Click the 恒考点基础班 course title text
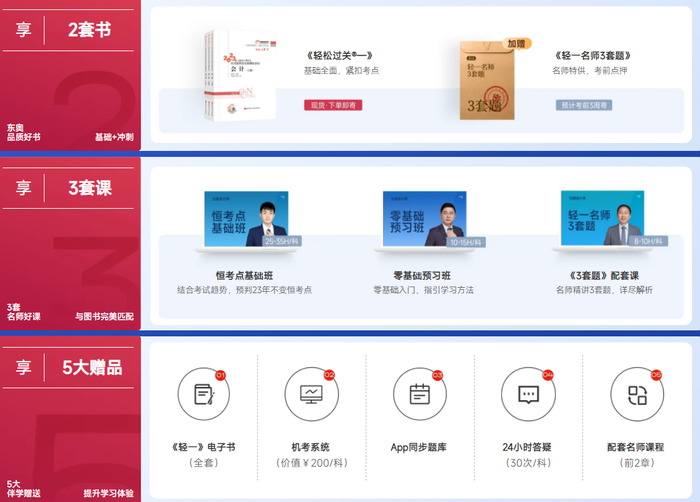 pyautogui.click(x=244, y=274)
